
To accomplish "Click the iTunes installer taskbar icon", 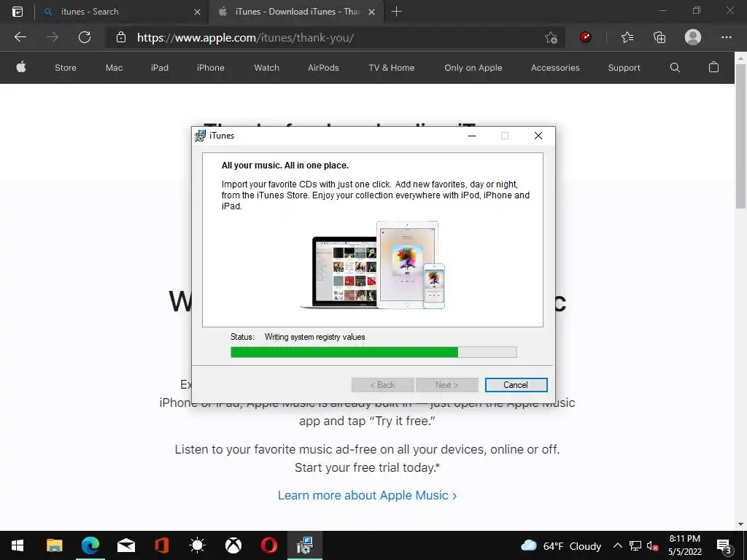I will point(305,545).
